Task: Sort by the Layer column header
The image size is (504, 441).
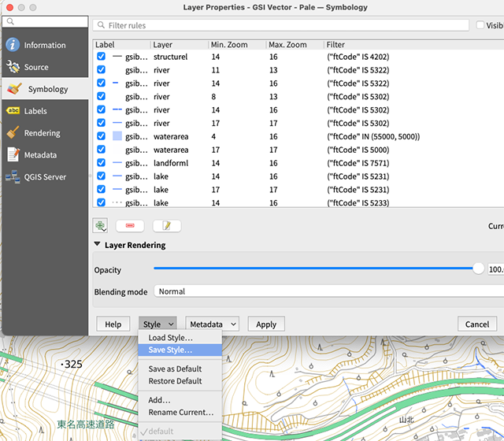Action: pos(180,44)
